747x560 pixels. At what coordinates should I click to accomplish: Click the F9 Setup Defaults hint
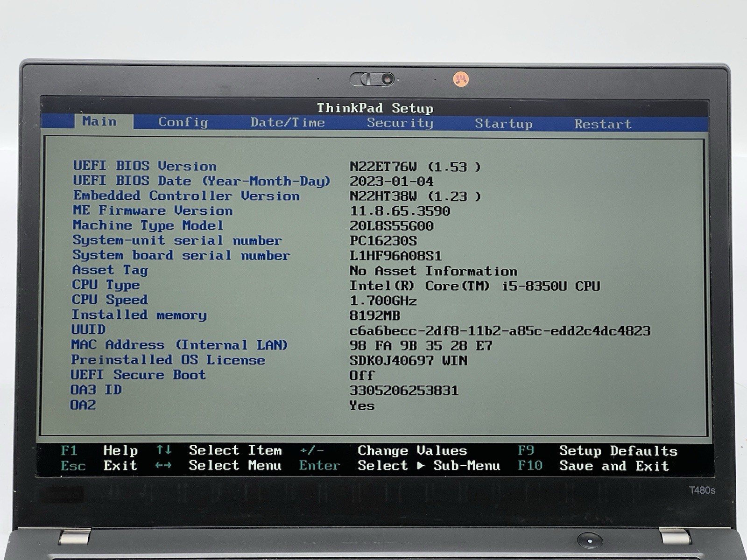598,451
